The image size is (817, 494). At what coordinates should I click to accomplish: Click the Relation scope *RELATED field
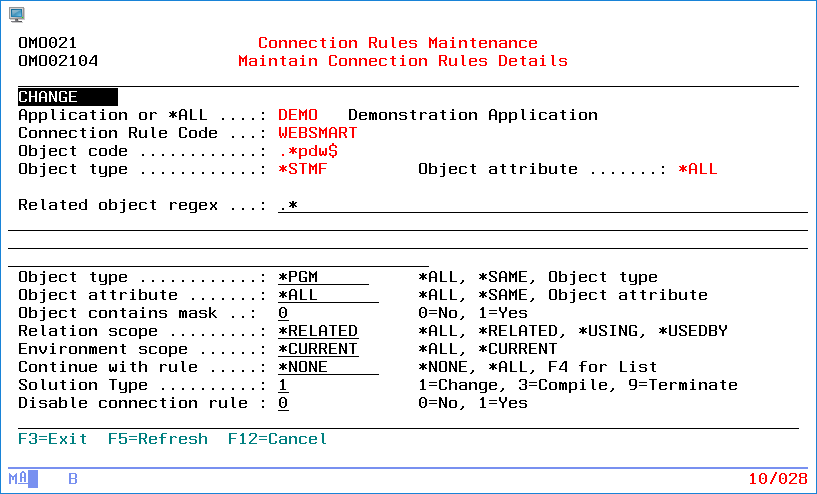point(318,331)
